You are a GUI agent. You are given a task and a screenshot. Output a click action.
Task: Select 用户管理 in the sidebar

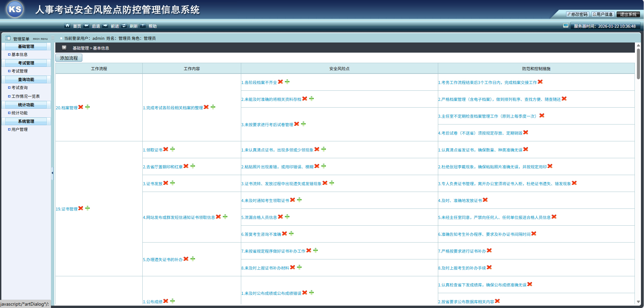click(20, 130)
